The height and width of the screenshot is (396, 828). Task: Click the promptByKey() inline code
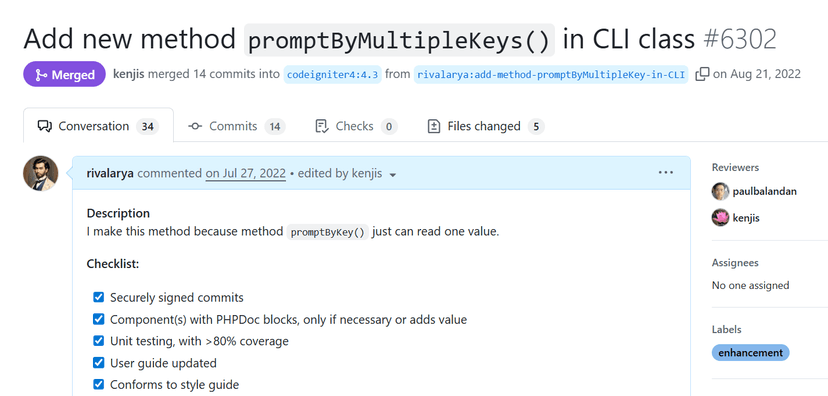click(328, 232)
